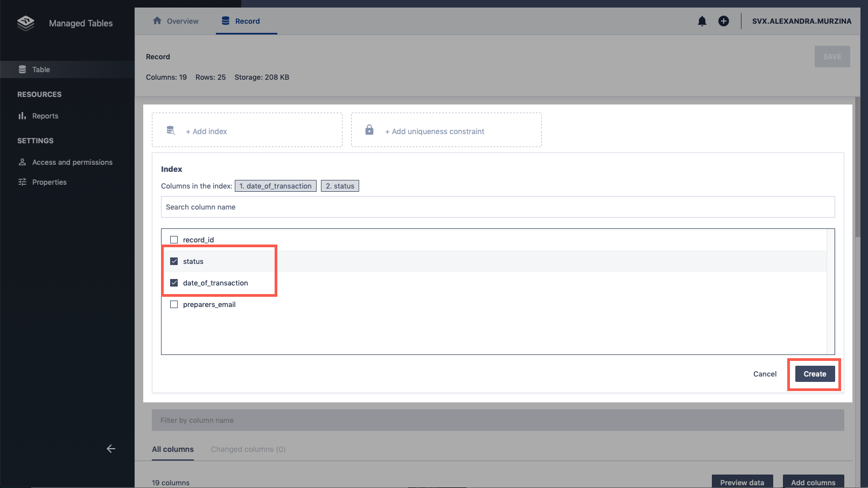
Task: Collapse sidebar using the back arrow
Action: coord(111,449)
